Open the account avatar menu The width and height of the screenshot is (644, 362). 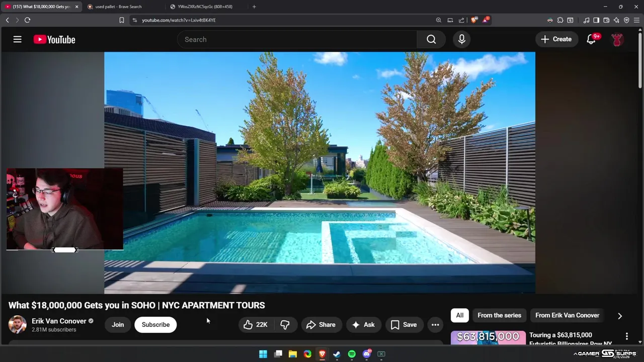click(x=617, y=39)
